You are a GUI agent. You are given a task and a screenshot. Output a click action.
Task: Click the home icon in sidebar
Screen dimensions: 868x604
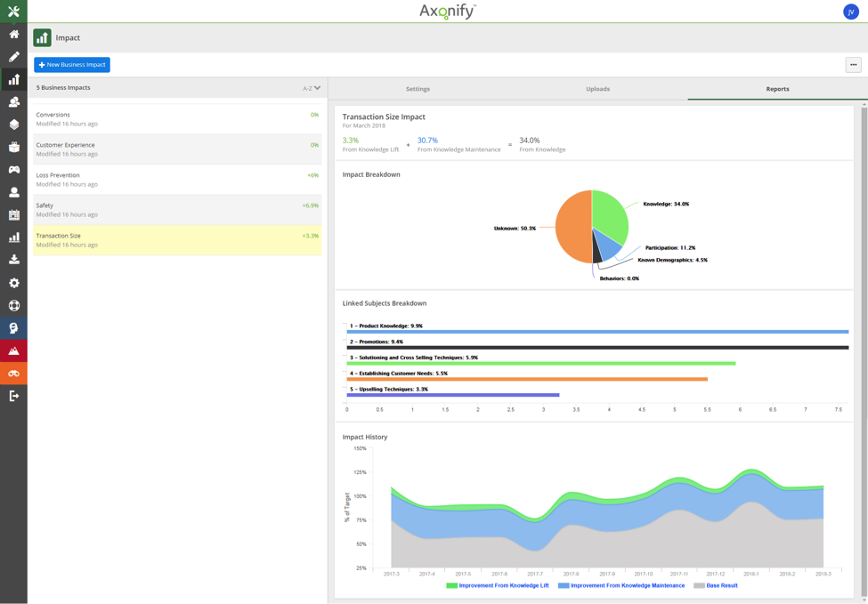tap(13, 34)
